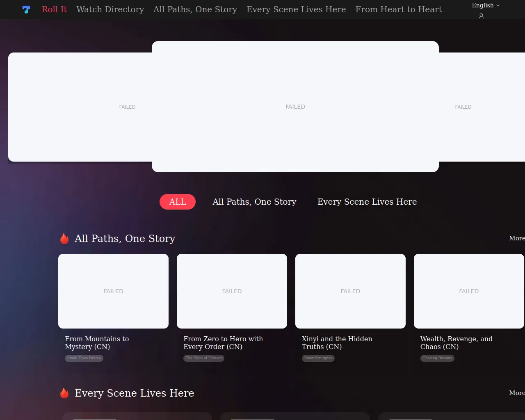Click flame icon beside Every Scene Lives Here heading

click(64, 393)
